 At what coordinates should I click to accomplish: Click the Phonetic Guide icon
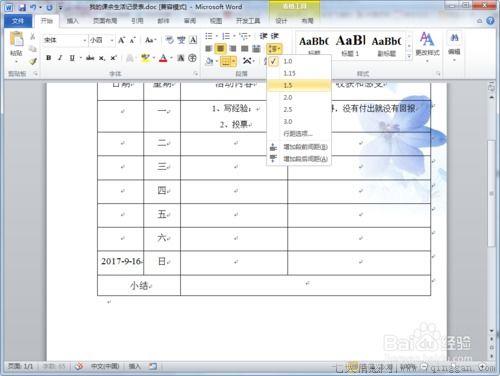click(x=181, y=40)
